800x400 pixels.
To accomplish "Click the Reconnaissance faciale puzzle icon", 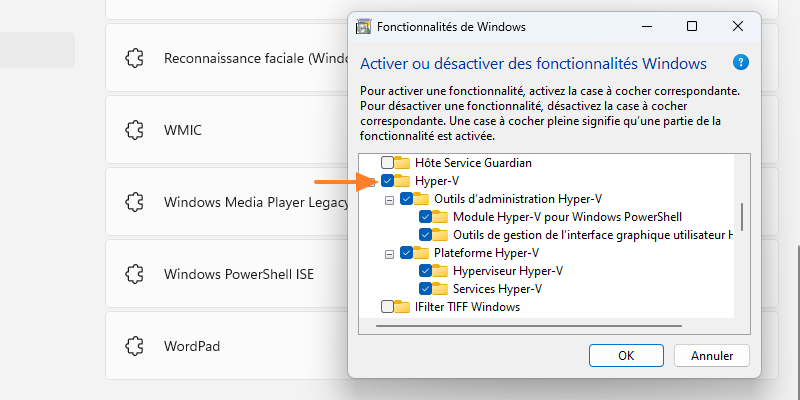I will tap(134, 59).
